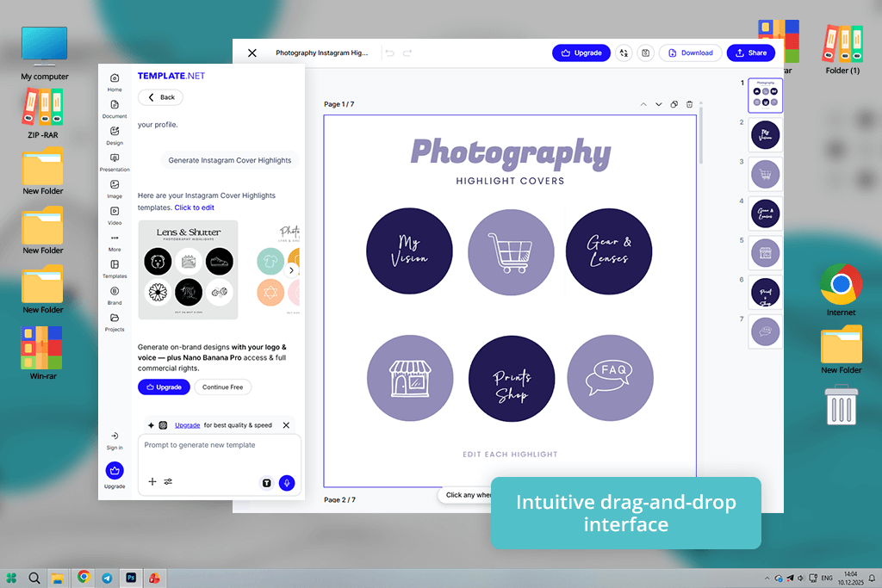Viewport: 882px width, 588px height.
Task: Open the Projects section in sidebar
Action: click(x=115, y=322)
